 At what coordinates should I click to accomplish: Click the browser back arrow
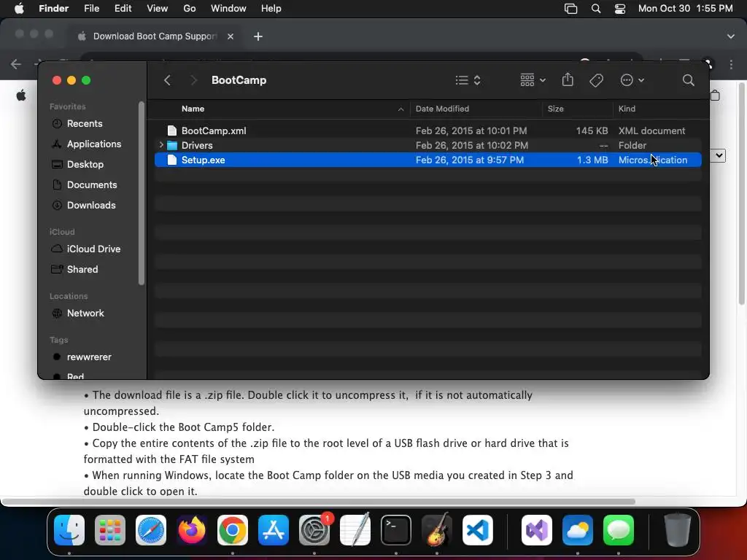point(16,64)
